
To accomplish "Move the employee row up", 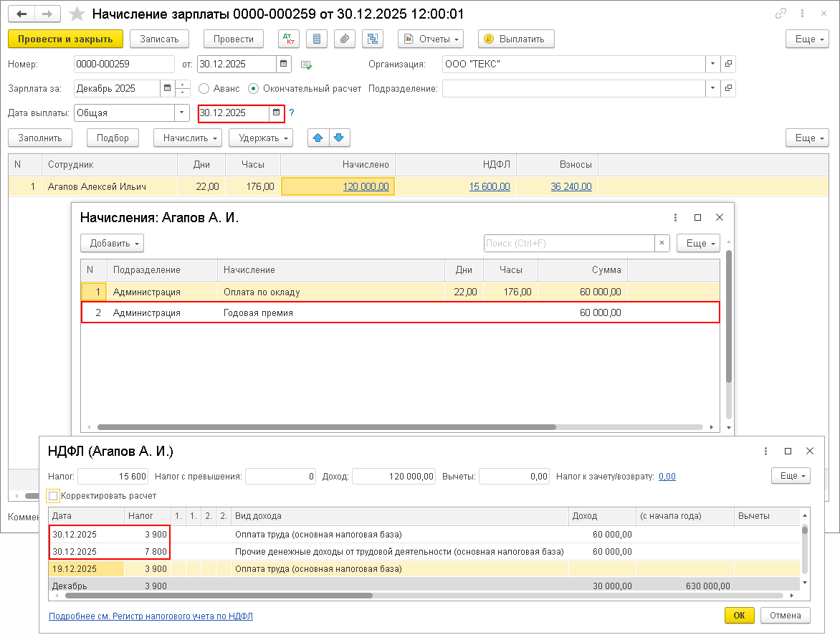I will pyautogui.click(x=318, y=138).
